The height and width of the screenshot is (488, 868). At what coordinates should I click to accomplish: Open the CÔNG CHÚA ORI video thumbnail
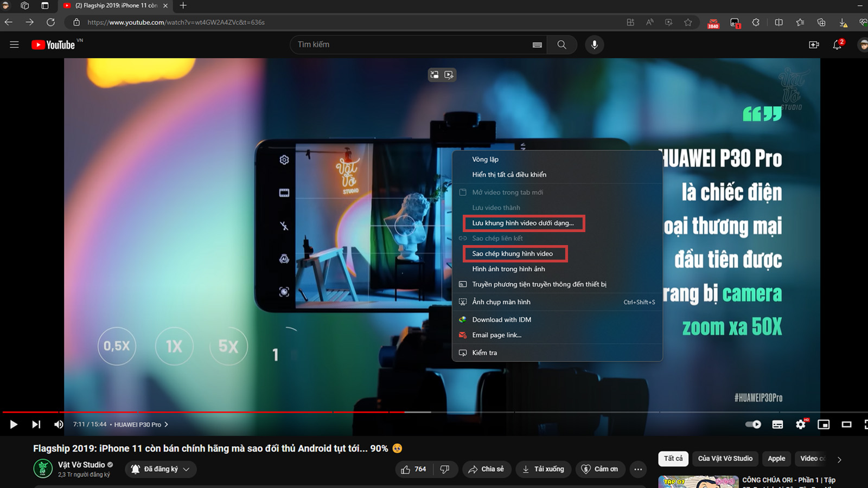pos(698,481)
